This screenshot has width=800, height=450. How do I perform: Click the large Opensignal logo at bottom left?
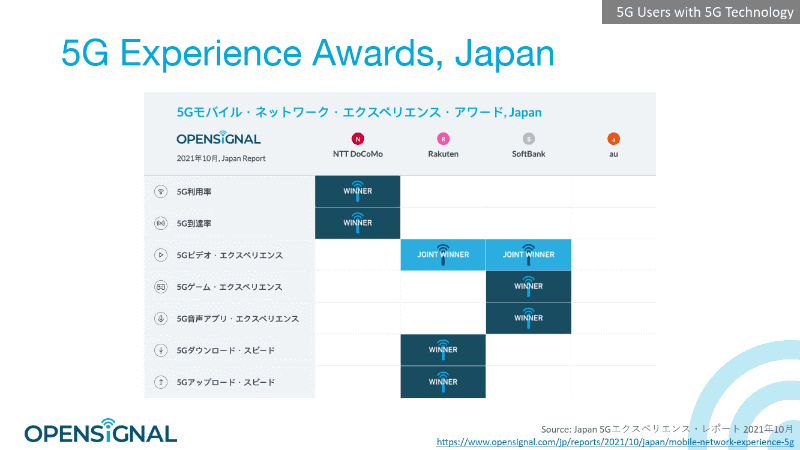pos(101,432)
